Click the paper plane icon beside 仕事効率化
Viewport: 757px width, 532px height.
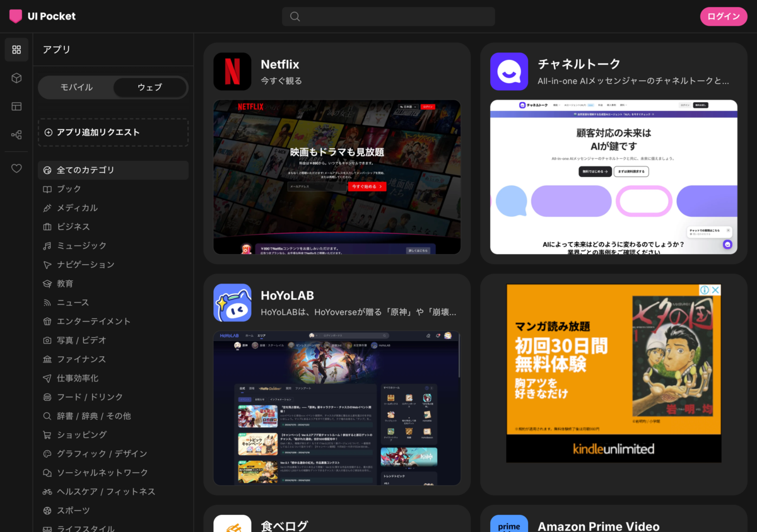click(x=47, y=378)
